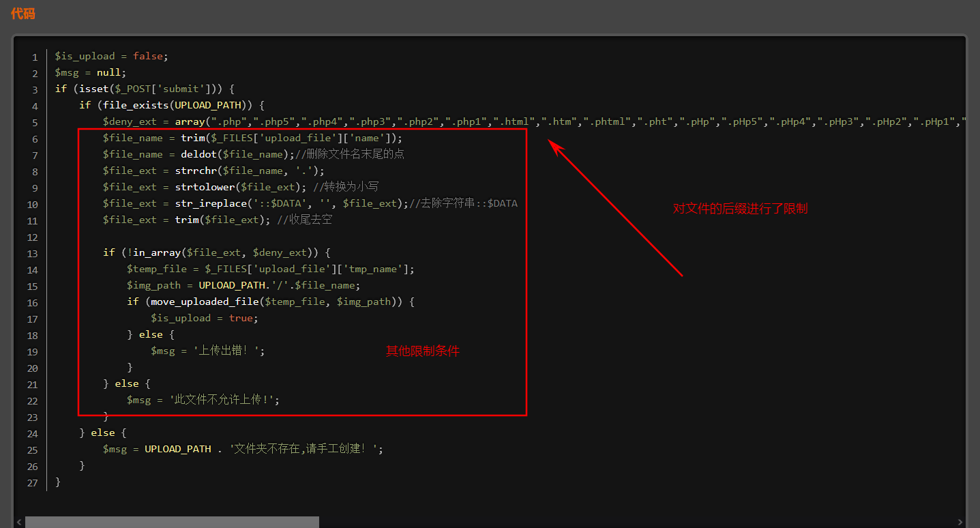Click the $temp_file assignment on line 14
The height and width of the screenshot is (528, 980).
pos(270,269)
